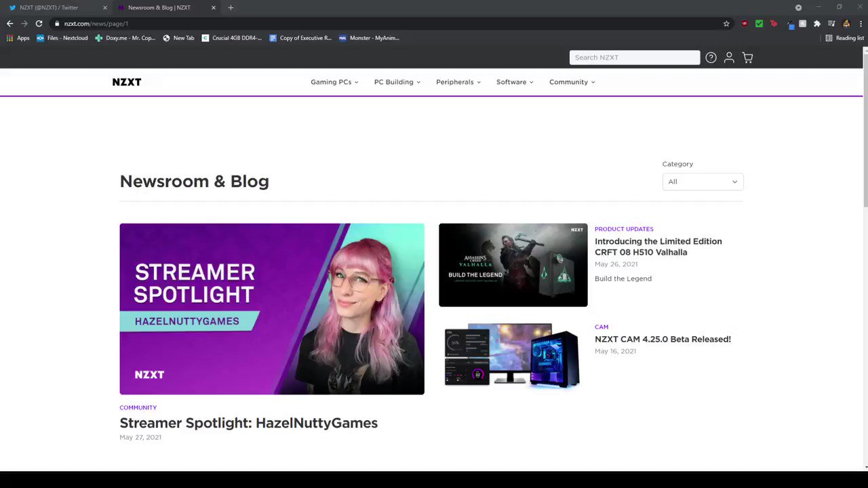Click the NZXT logo in the header
Image resolution: width=868 pixels, height=488 pixels.
tap(127, 82)
